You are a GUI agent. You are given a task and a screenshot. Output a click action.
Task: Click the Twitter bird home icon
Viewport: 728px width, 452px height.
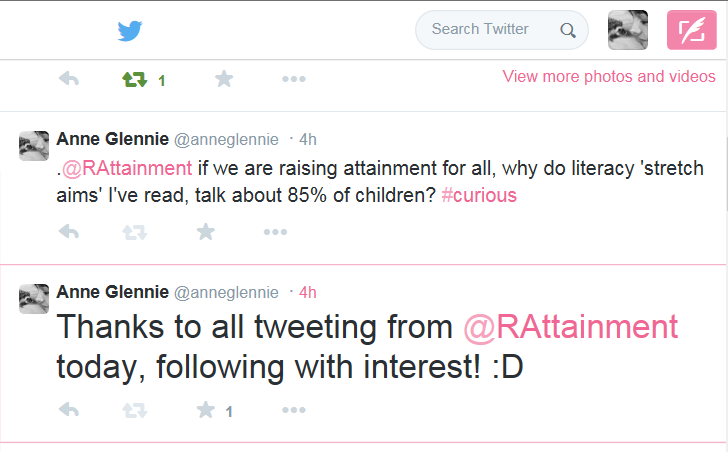click(x=130, y=31)
